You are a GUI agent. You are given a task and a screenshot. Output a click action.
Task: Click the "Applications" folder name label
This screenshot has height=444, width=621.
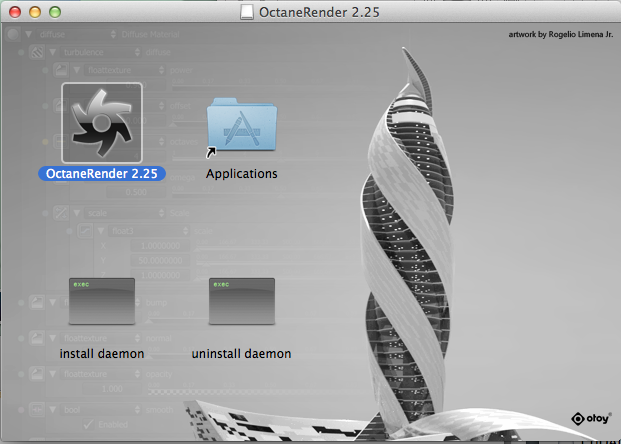pos(242,173)
